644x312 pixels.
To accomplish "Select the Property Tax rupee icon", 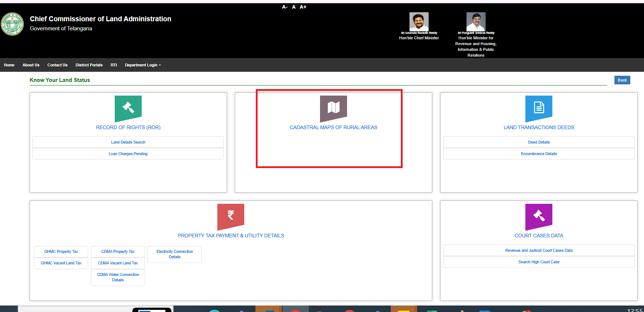I will coord(231,216).
